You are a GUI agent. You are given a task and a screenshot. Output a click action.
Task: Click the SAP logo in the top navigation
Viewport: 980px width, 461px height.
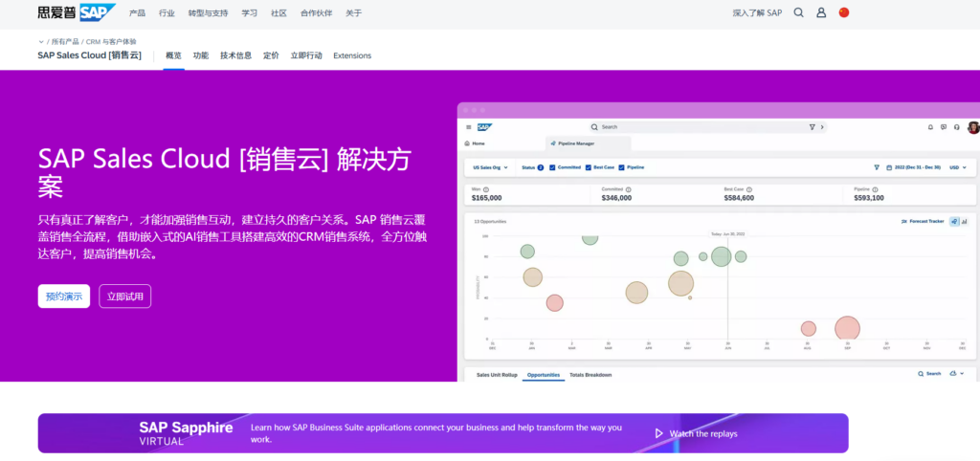tap(77, 12)
